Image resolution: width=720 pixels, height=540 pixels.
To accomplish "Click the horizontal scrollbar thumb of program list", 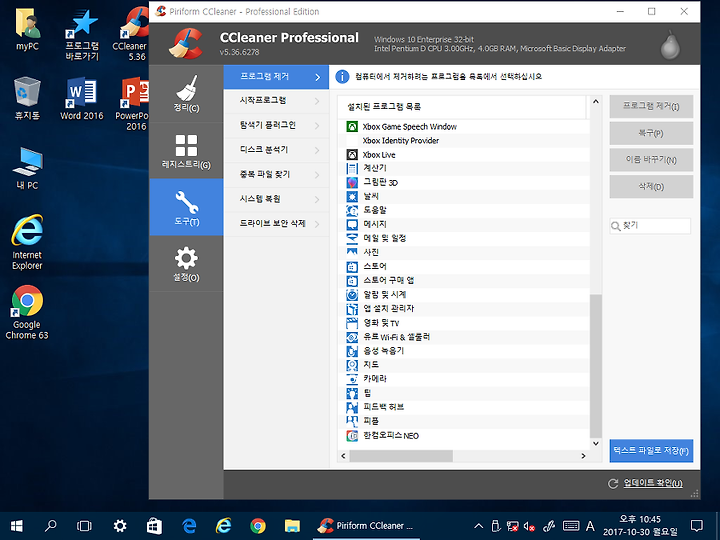I will [x=401, y=456].
